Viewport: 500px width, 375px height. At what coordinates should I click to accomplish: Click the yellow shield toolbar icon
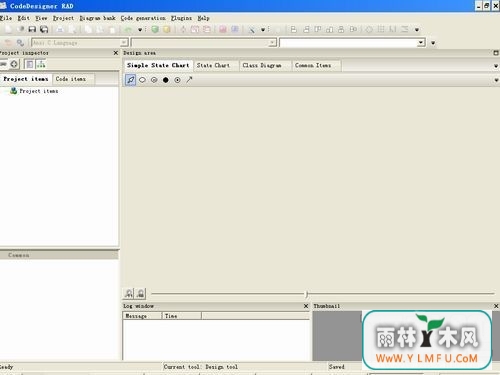coord(166,29)
